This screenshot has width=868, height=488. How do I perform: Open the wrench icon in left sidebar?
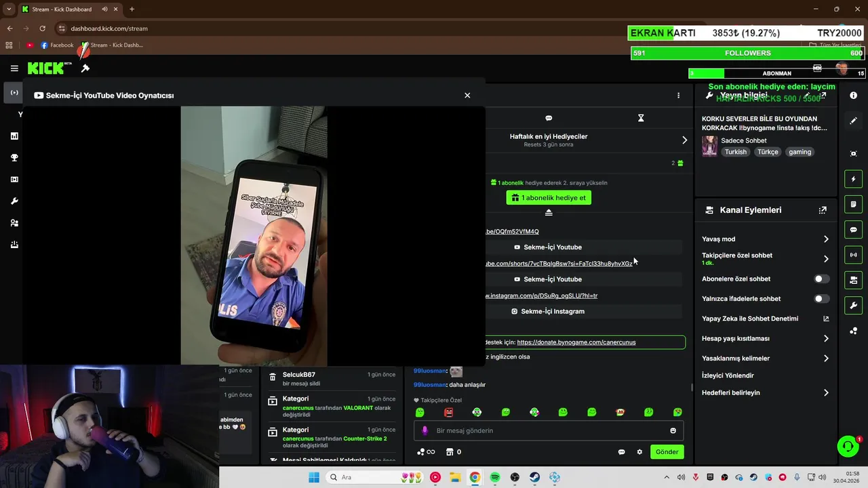pos(14,201)
